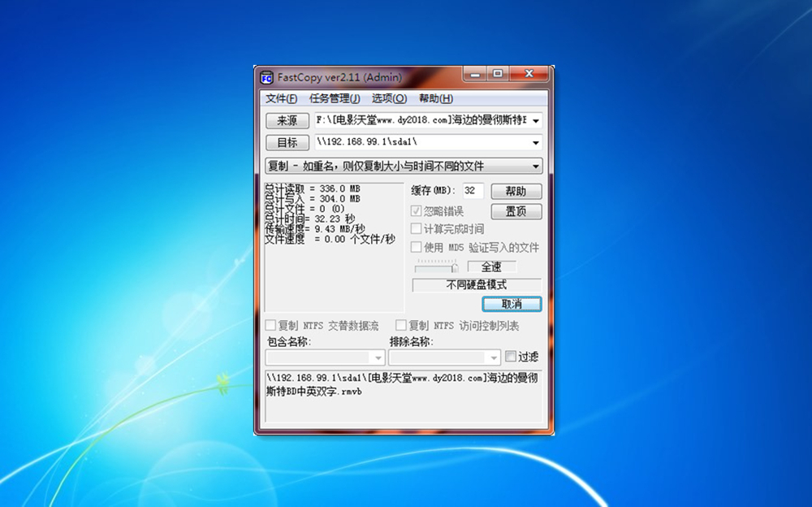Click the 总计读取 = 336.0 MB line

[313, 188]
